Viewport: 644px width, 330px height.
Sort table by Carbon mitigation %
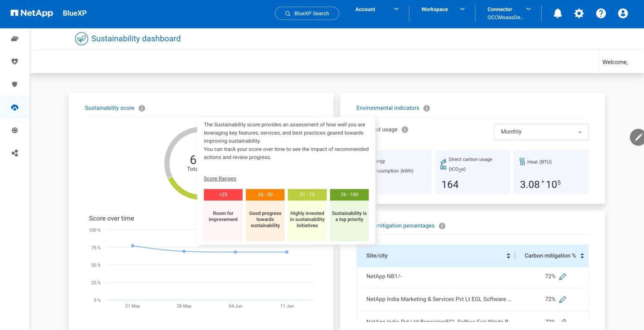pos(582,256)
